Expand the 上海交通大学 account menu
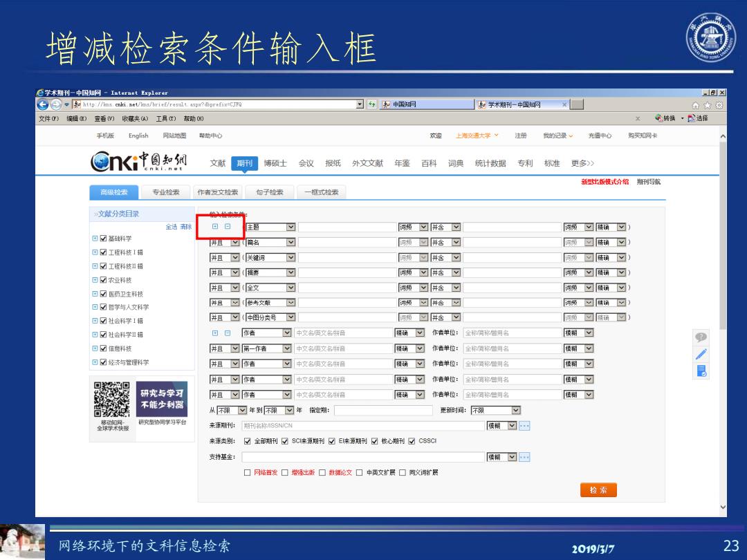Viewport: 747px width, 560px height. 477,136
